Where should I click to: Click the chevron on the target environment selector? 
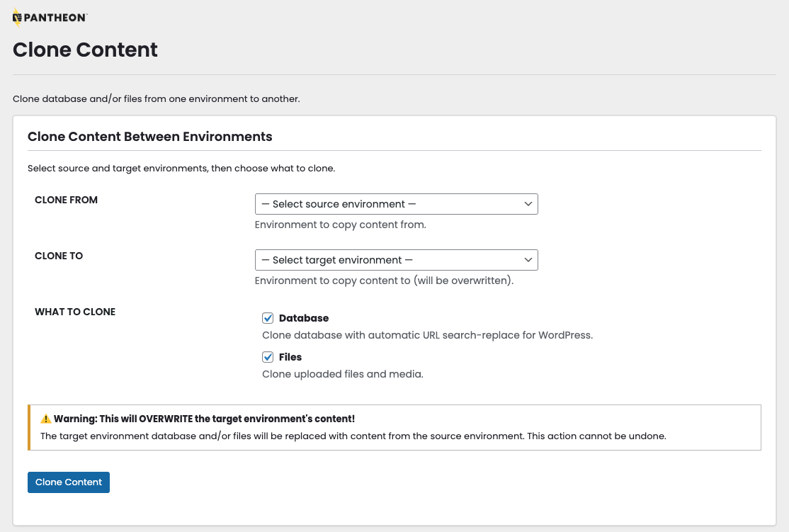(x=528, y=260)
